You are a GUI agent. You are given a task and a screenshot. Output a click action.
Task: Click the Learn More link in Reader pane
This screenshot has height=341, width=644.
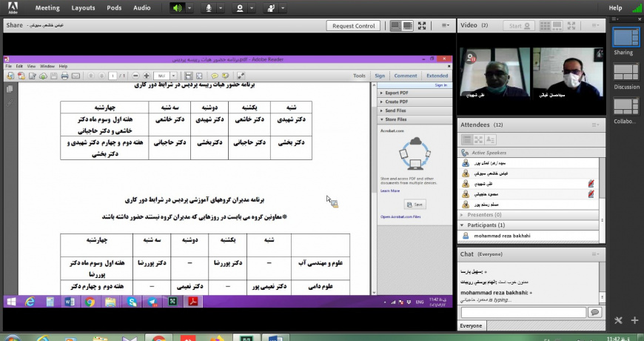390,191
